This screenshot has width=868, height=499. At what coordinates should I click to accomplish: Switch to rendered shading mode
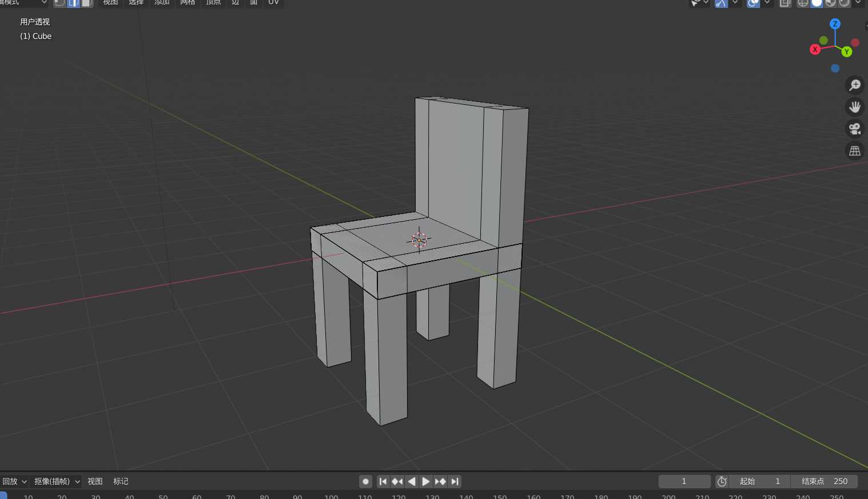(844, 3)
